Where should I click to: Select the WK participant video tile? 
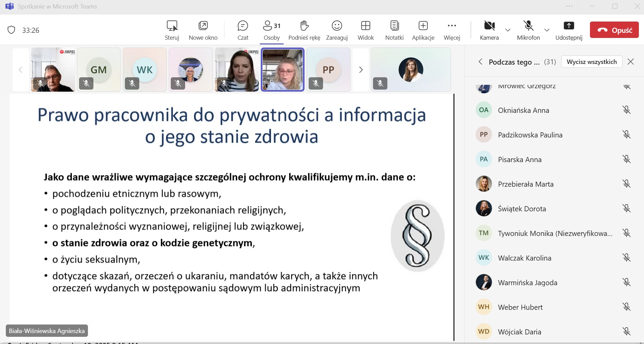[x=145, y=70]
